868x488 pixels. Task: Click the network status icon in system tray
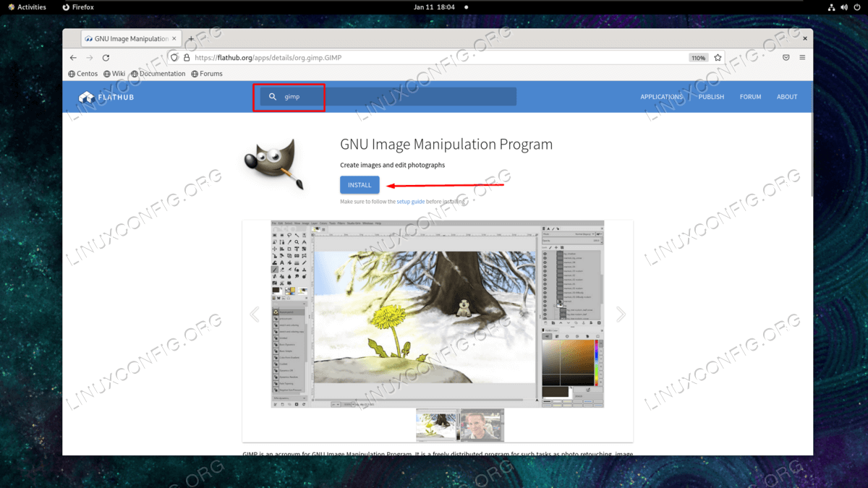[832, 7]
